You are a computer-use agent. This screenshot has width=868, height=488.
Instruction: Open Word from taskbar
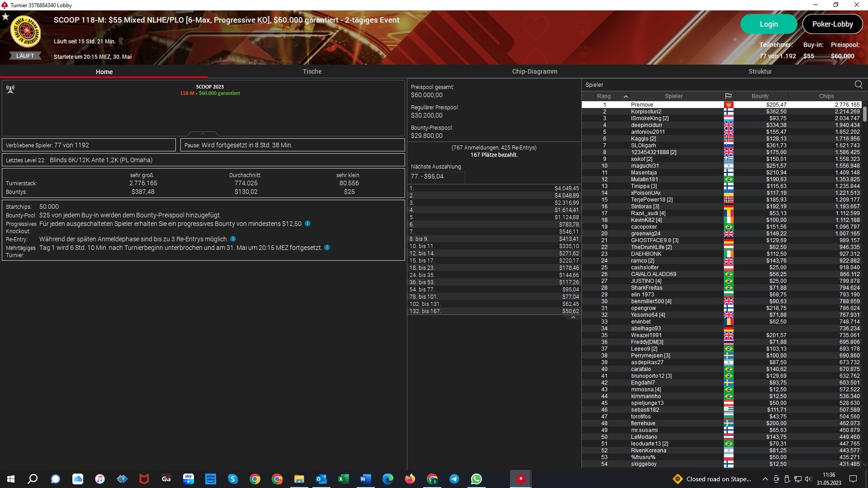pyautogui.click(x=365, y=479)
